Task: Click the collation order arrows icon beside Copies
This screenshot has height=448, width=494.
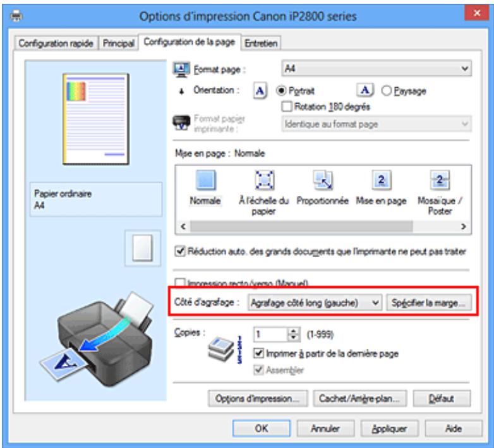Action: [x=239, y=349]
